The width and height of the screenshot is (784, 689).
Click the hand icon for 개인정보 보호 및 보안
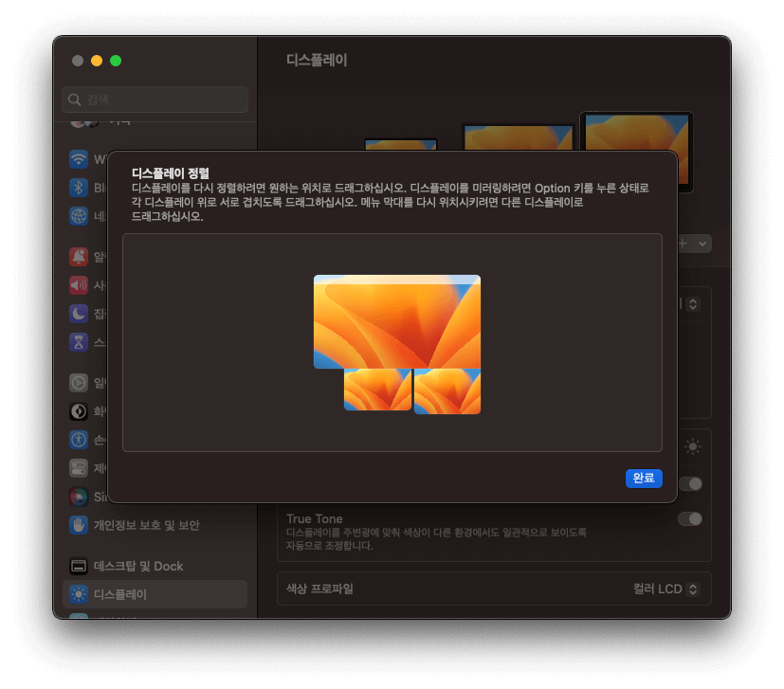tap(79, 525)
